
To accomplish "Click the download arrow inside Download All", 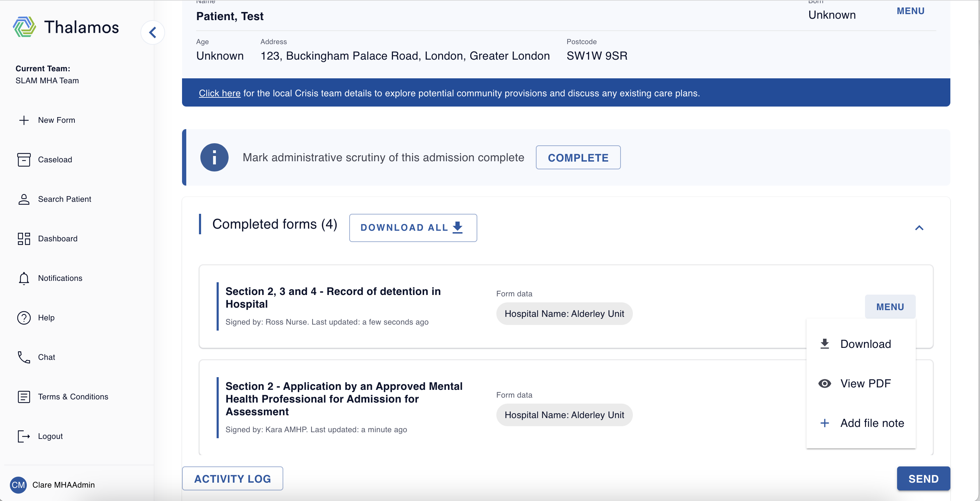I will click(x=458, y=228).
